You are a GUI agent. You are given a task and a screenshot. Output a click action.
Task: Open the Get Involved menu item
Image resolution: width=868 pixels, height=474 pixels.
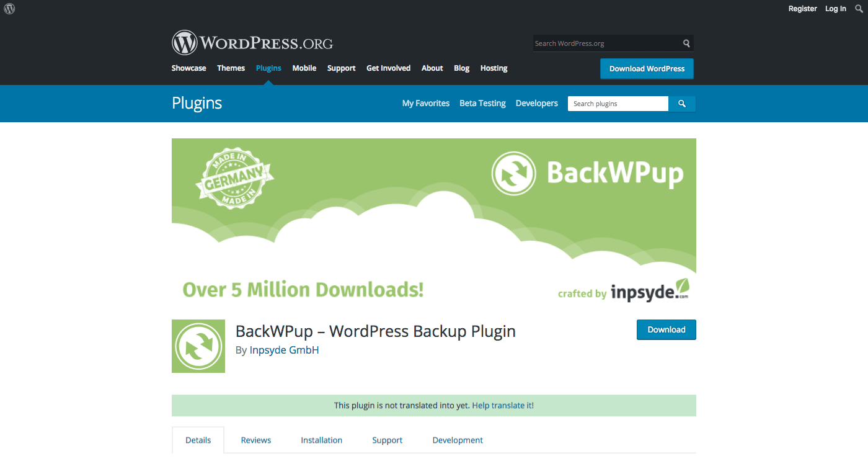pos(389,68)
